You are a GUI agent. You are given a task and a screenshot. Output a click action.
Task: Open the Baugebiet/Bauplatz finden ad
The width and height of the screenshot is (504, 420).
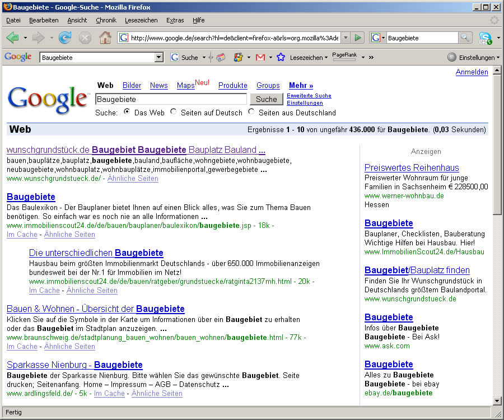coord(417,270)
